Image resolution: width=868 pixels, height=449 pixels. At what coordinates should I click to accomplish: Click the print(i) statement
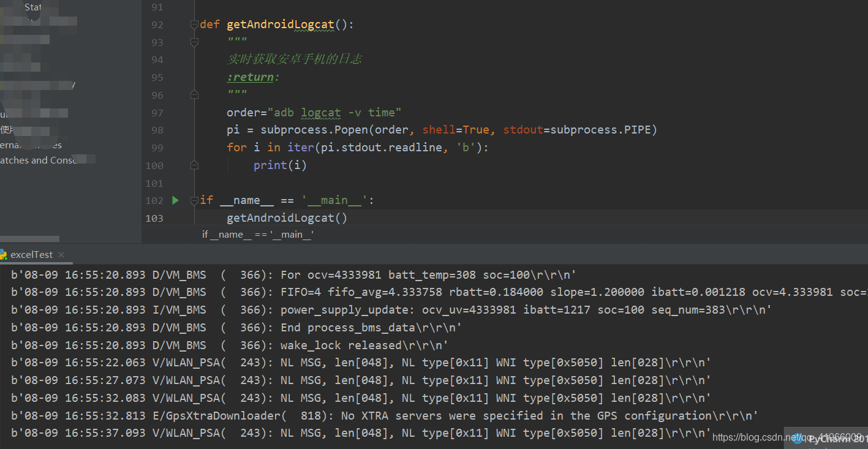[280, 165]
